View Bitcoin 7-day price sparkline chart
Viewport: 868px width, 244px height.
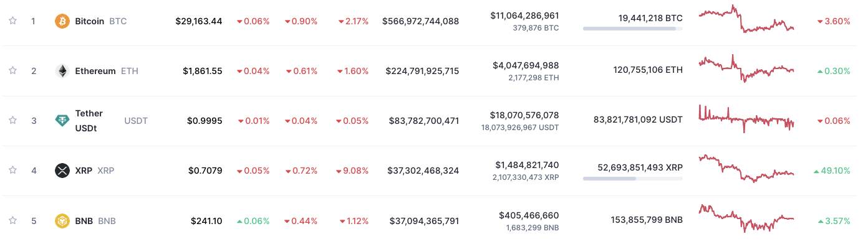click(x=746, y=19)
